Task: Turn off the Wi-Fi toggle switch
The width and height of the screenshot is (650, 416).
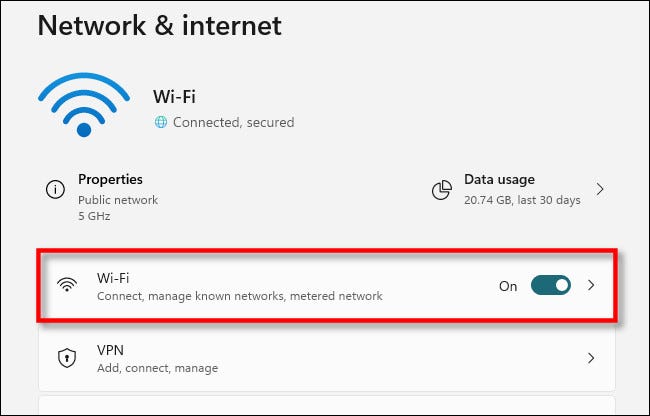Action: [552, 285]
